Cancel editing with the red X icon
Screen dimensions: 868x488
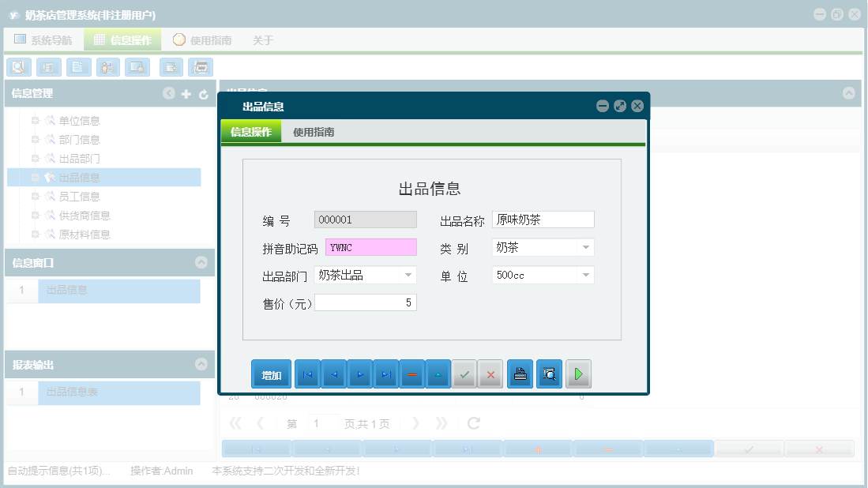pos(490,374)
